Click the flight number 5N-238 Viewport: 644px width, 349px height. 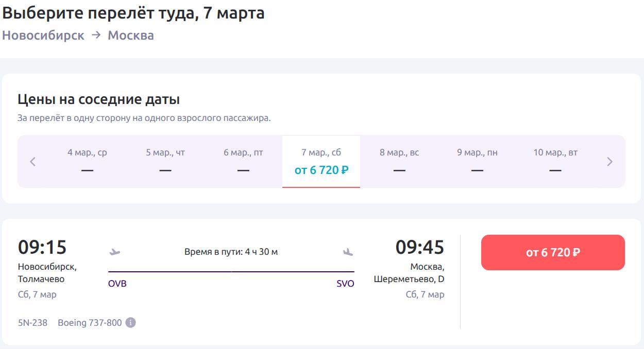(32, 323)
